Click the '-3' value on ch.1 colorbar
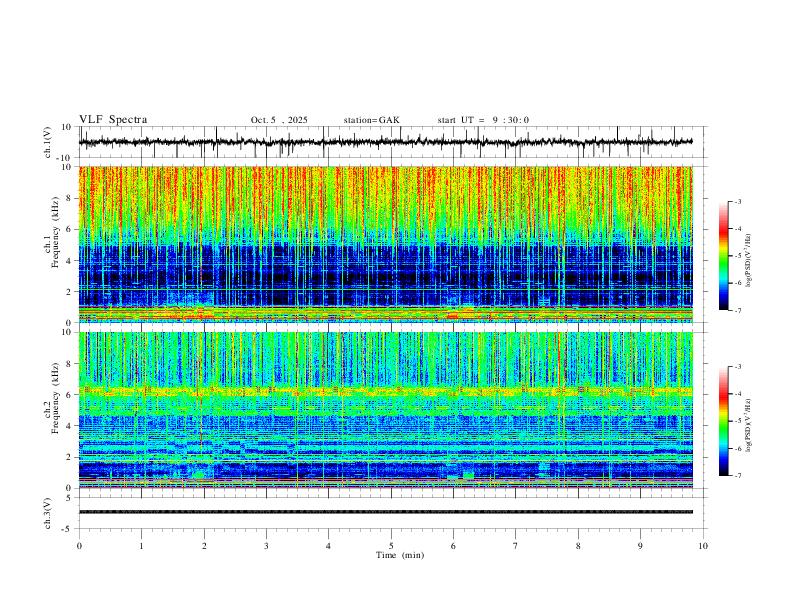This screenshot has height=612, width=792. (738, 201)
